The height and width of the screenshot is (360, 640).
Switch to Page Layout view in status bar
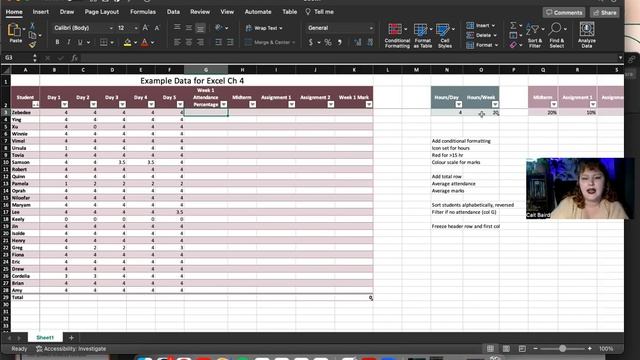[x=506, y=349]
